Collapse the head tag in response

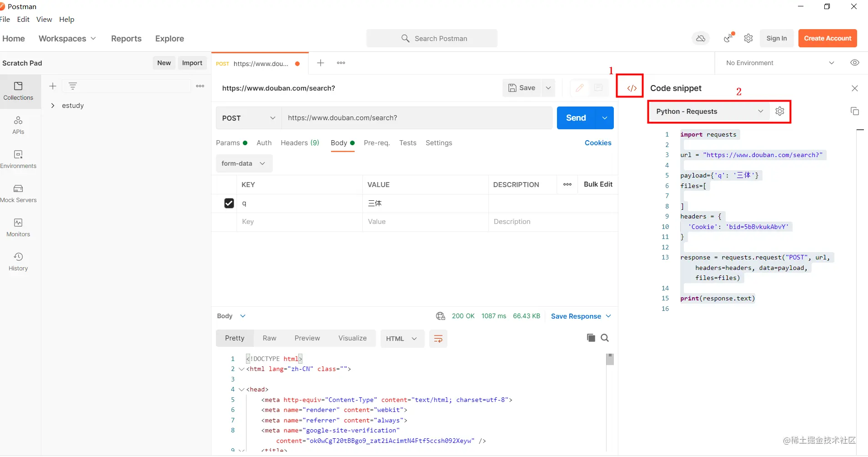(x=241, y=390)
